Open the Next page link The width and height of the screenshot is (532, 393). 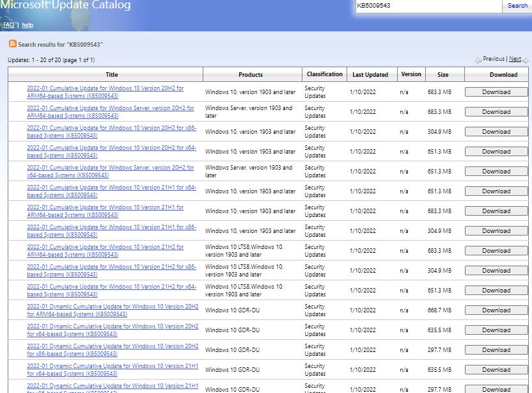pos(514,59)
